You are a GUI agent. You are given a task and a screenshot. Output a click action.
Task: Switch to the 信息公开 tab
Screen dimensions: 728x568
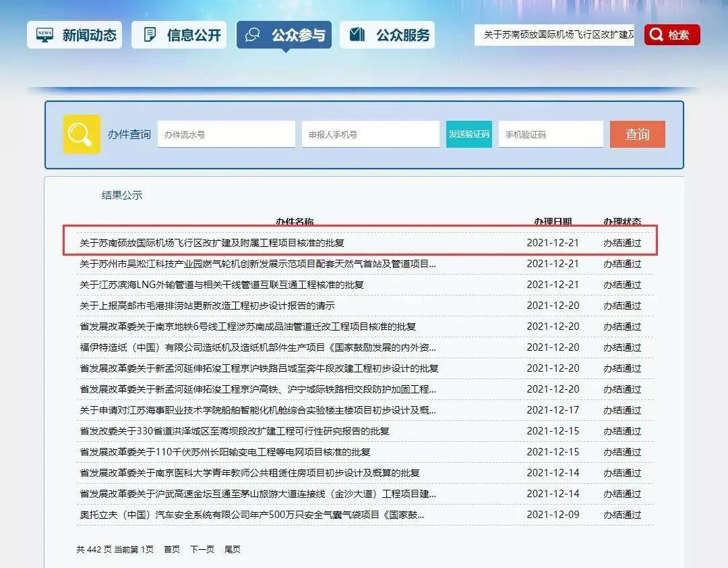[179, 35]
